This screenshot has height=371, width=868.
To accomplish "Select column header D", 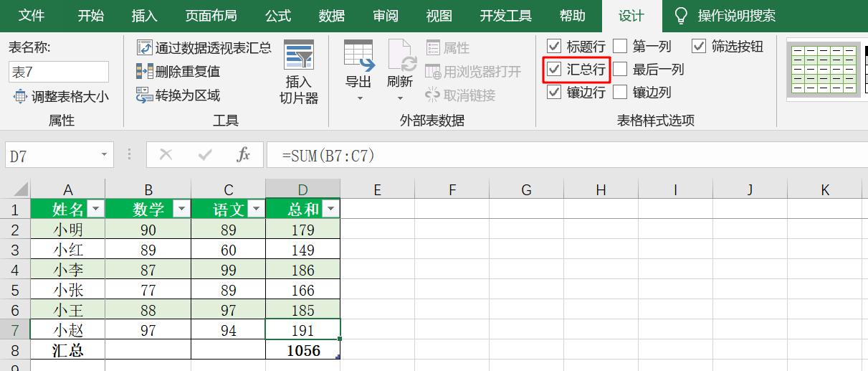I will point(303,189).
